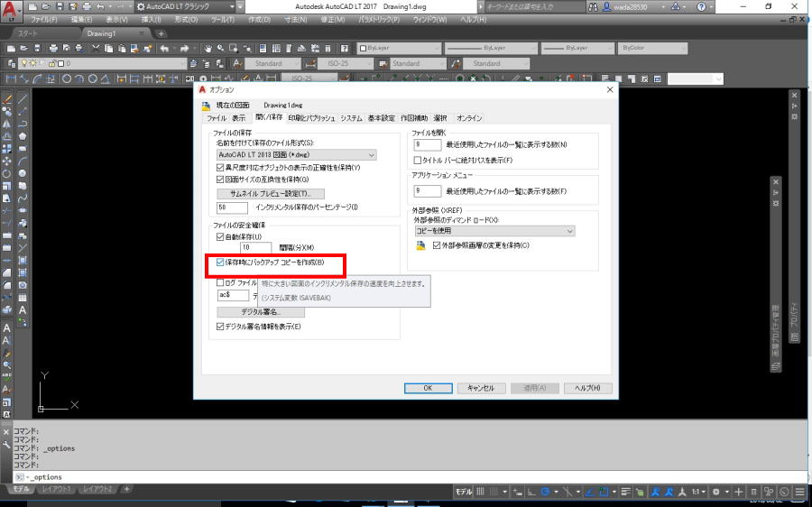
Task: Open the Save As file format dropdown
Action: 296,155
